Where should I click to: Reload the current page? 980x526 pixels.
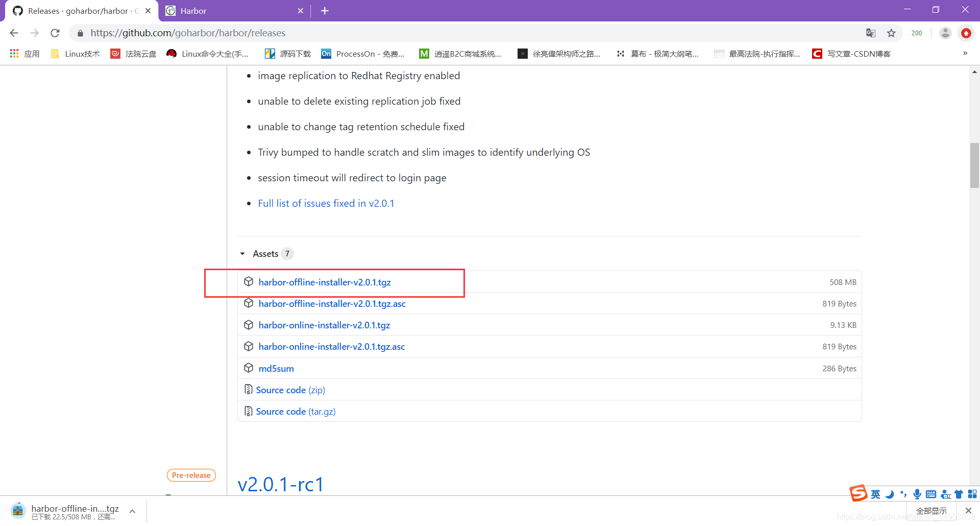(x=55, y=33)
